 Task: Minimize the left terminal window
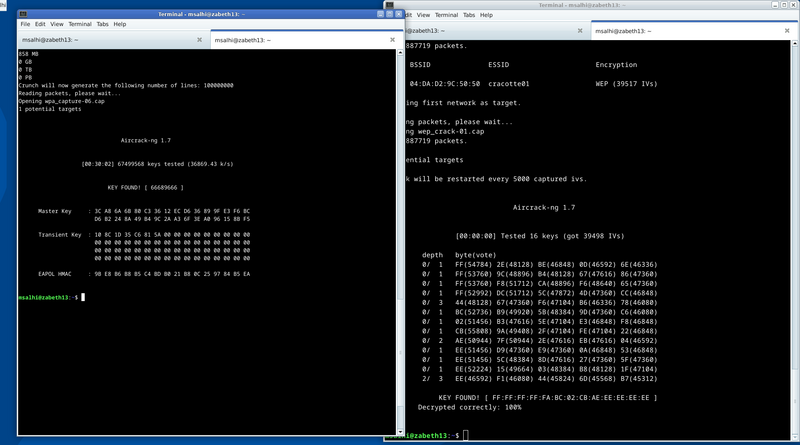(380, 14)
